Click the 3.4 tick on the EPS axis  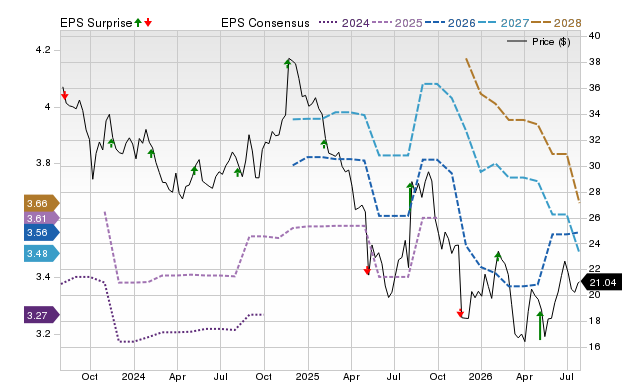[x=43, y=277]
